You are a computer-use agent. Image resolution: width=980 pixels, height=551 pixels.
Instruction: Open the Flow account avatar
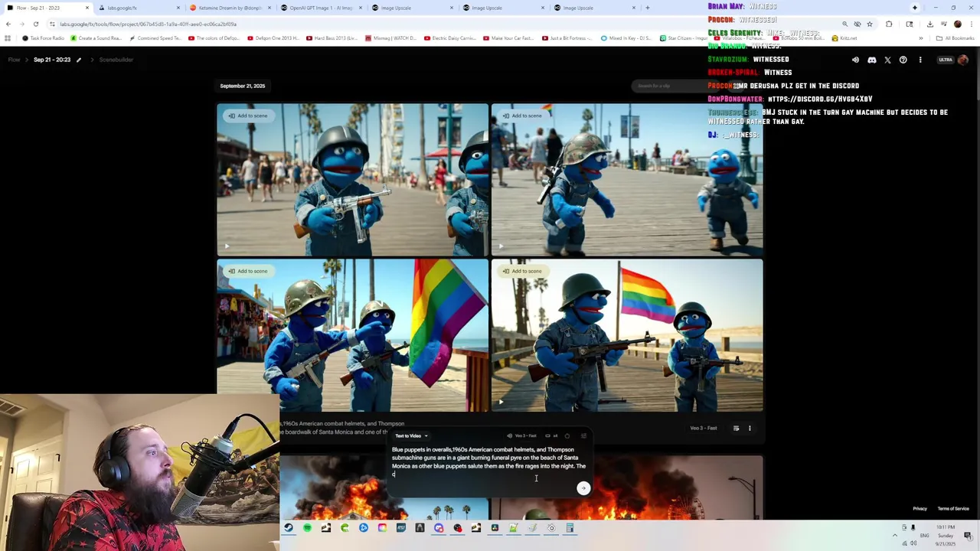(x=963, y=60)
